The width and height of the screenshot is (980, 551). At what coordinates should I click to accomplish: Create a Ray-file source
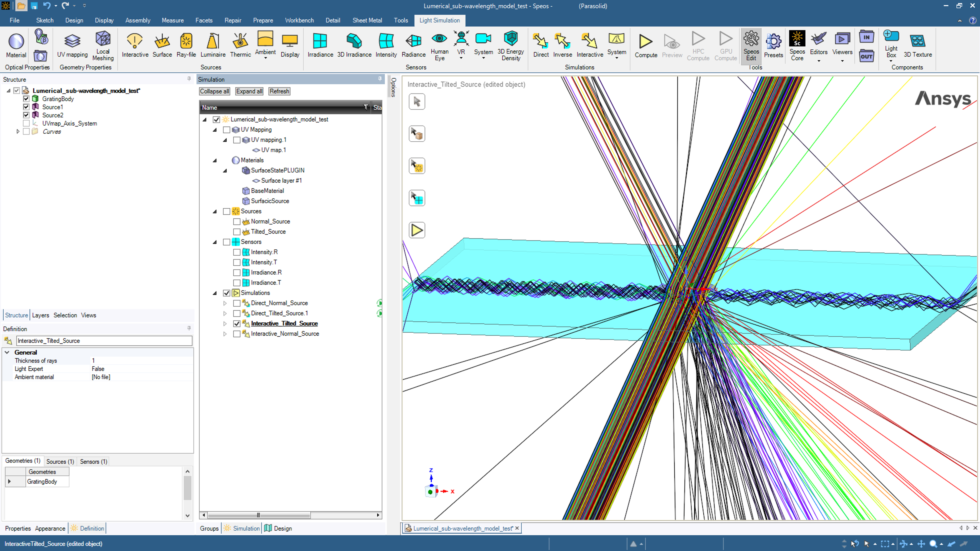(x=186, y=45)
